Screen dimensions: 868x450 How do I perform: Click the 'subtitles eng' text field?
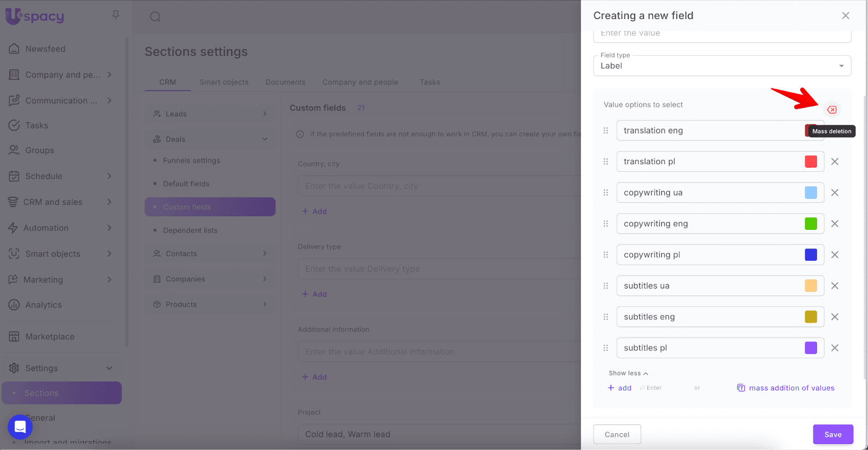(x=708, y=317)
